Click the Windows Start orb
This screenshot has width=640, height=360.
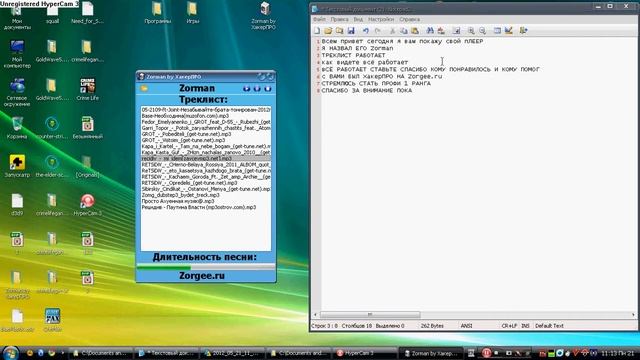10,353
